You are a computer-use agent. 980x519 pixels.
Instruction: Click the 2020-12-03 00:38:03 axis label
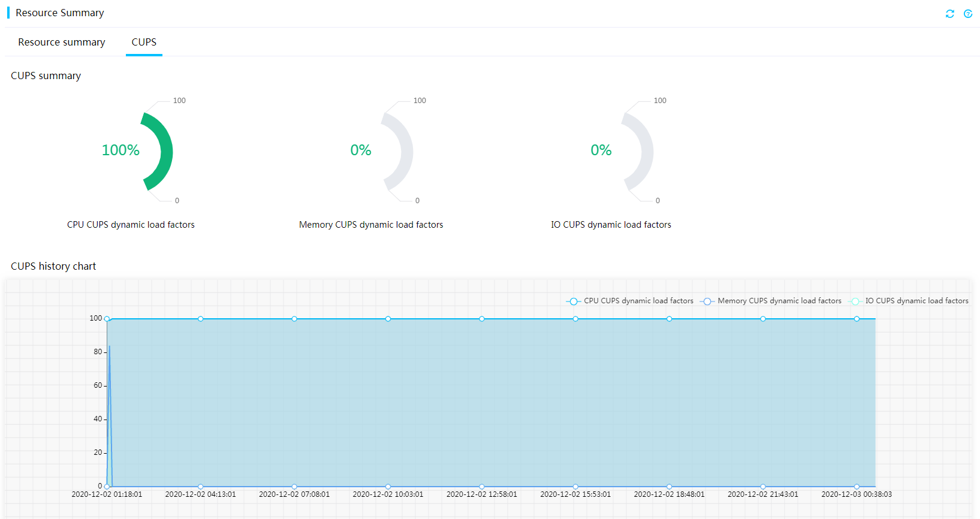point(857,494)
